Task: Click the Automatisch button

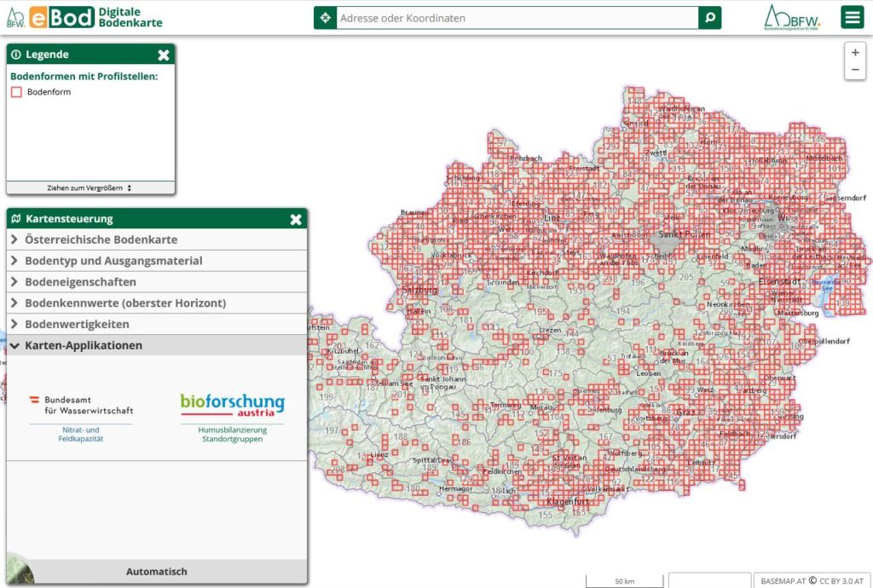Action: [156, 571]
